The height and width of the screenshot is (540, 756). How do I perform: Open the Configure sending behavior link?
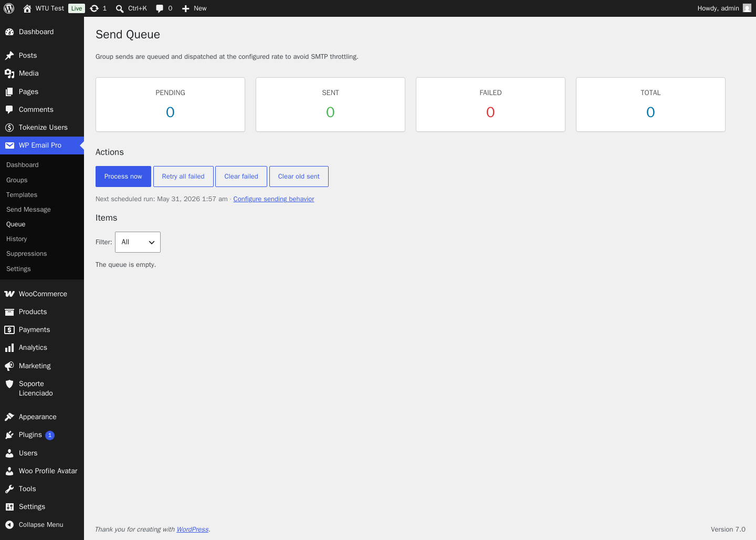274,199
